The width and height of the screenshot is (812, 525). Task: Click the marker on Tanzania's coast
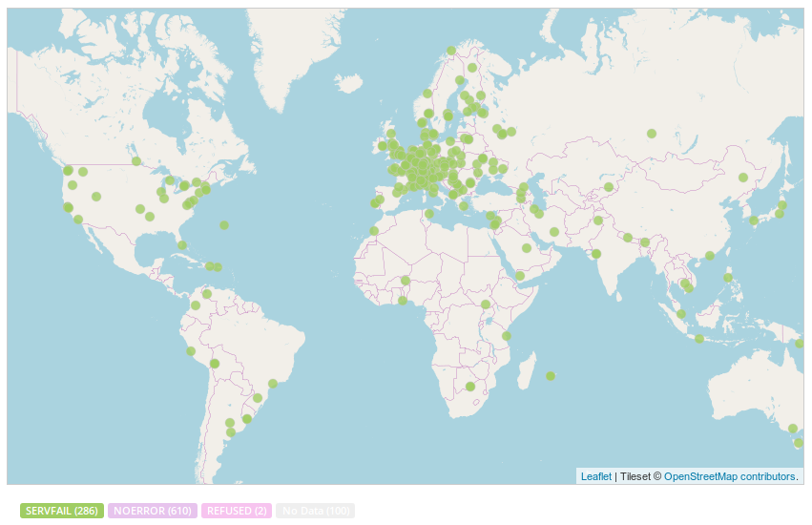pyautogui.click(x=506, y=336)
